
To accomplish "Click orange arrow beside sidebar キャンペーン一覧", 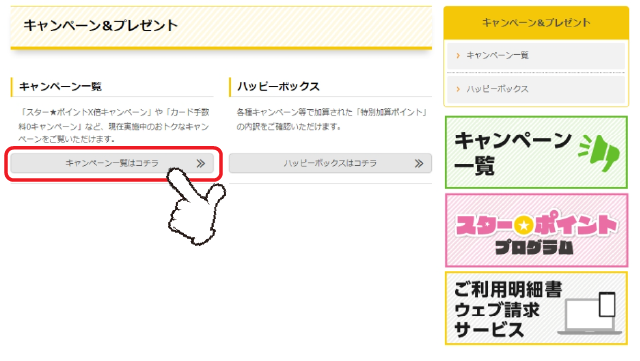I will [x=458, y=56].
